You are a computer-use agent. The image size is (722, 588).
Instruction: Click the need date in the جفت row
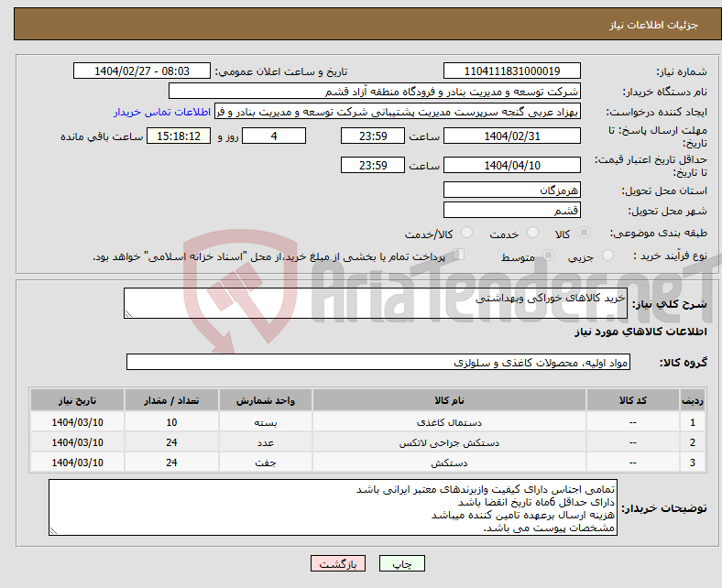(77, 463)
